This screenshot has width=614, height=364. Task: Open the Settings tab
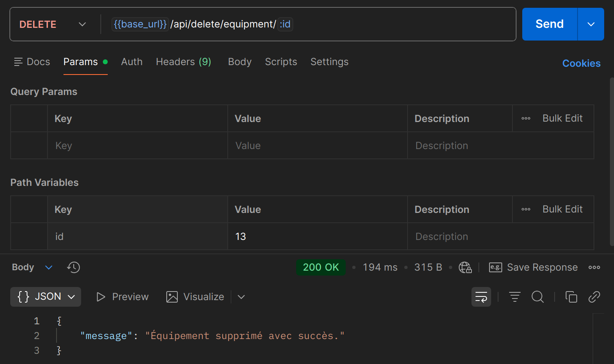click(329, 62)
